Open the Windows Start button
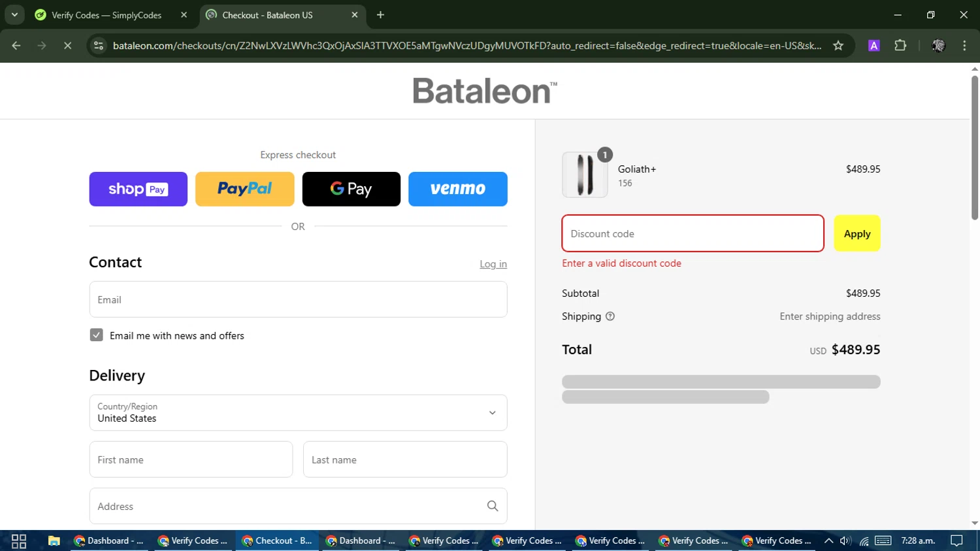The height and width of the screenshot is (551, 980). pos(19,541)
